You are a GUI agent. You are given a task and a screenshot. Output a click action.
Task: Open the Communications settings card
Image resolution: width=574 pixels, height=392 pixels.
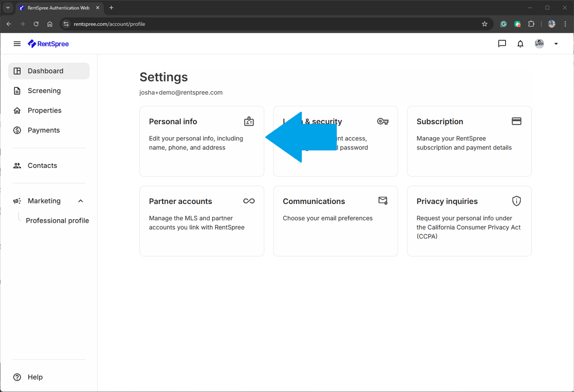335,221
